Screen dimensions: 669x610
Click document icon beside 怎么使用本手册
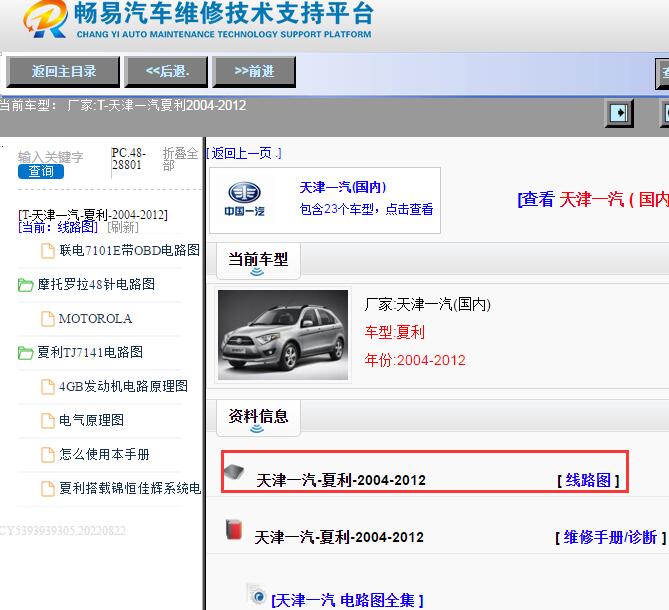[48, 455]
